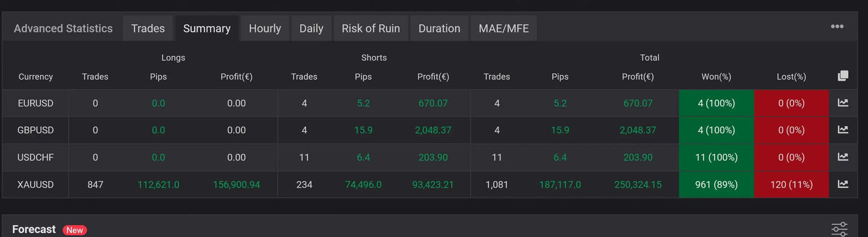
Task: Click the Longs group header
Action: pyautogui.click(x=173, y=58)
